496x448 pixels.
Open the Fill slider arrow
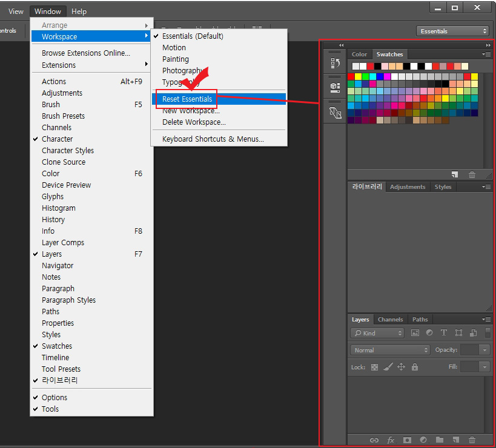[484, 367]
